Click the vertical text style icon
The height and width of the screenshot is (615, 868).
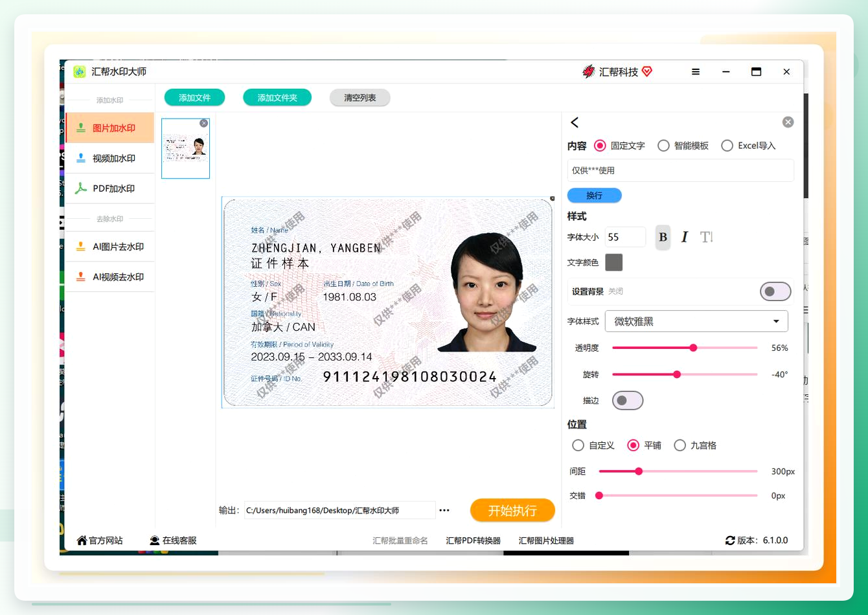tap(707, 237)
